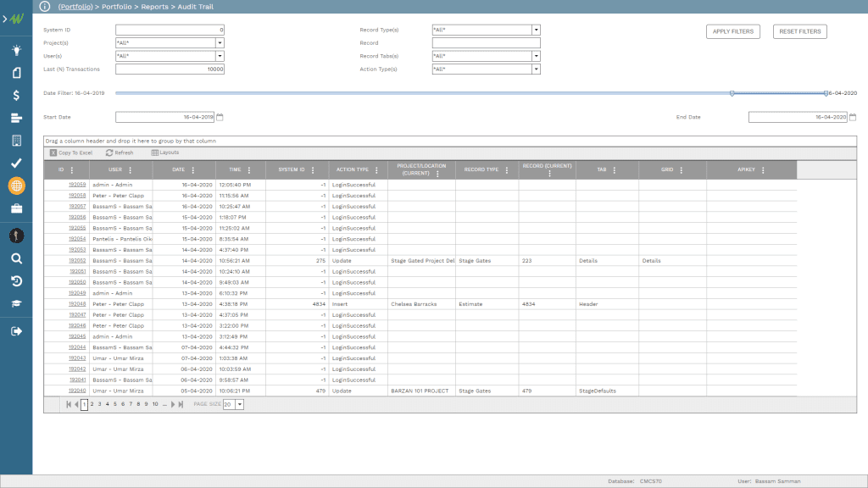The height and width of the screenshot is (488, 868).
Task: Click the ellipsis for more pages
Action: [164, 404]
